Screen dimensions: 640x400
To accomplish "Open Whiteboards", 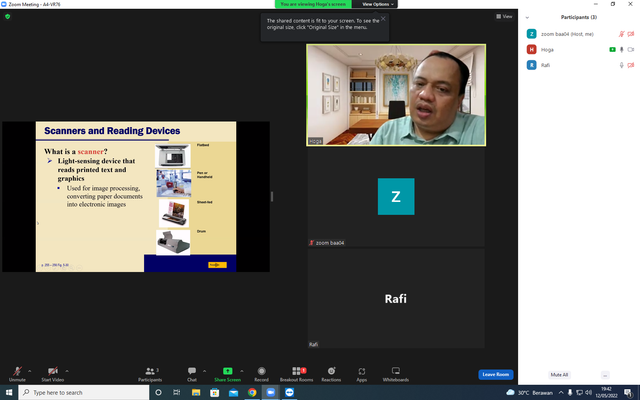I will pyautogui.click(x=396, y=374).
